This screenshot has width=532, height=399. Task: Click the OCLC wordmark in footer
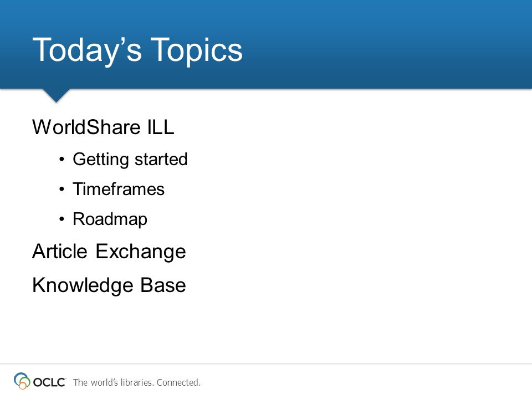coord(49,382)
